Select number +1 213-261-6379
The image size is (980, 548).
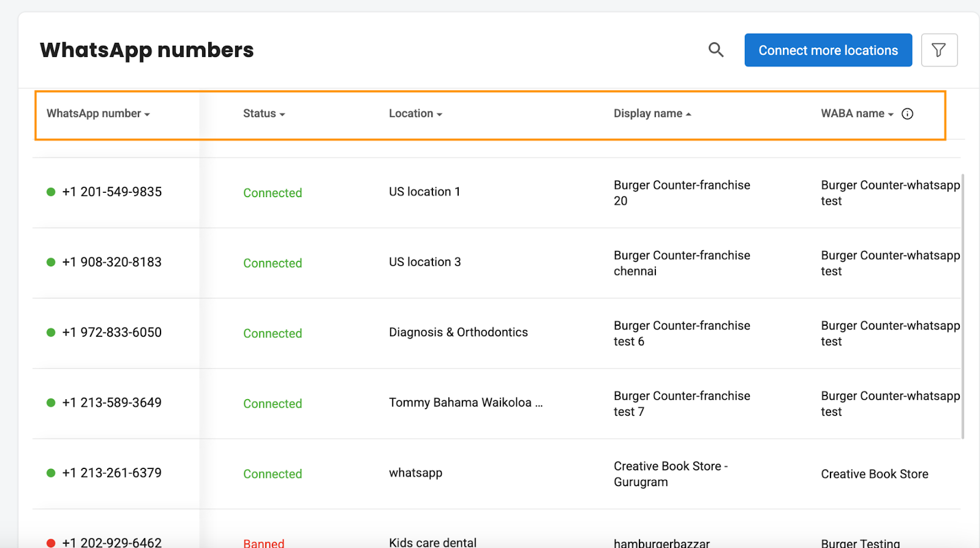pyautogui.click(x=112, y=473)
